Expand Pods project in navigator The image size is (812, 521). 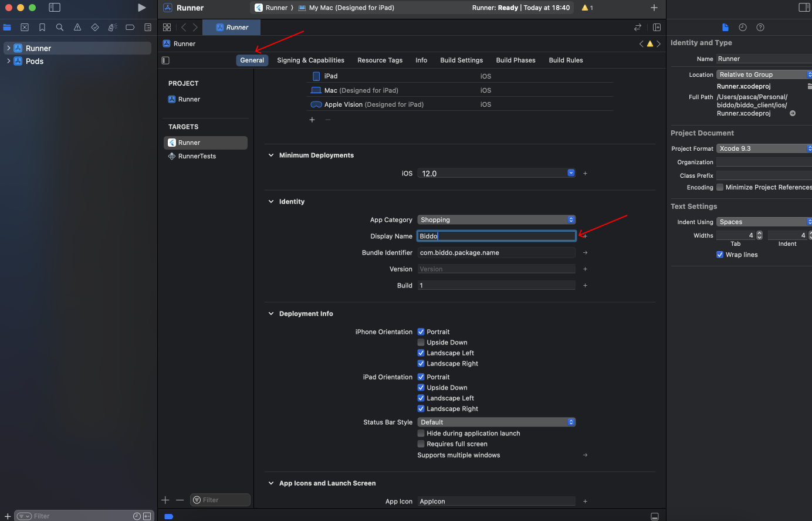(8, 61)
